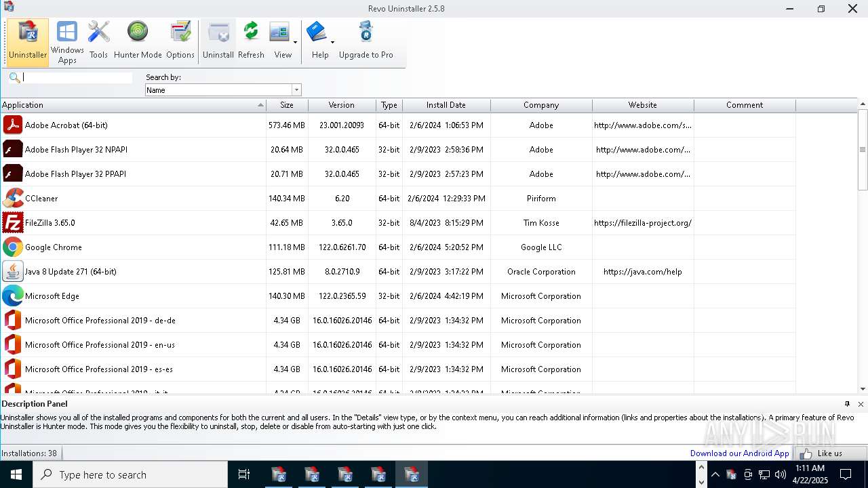
Task: Focus the program search field
Action: (77, 77)
